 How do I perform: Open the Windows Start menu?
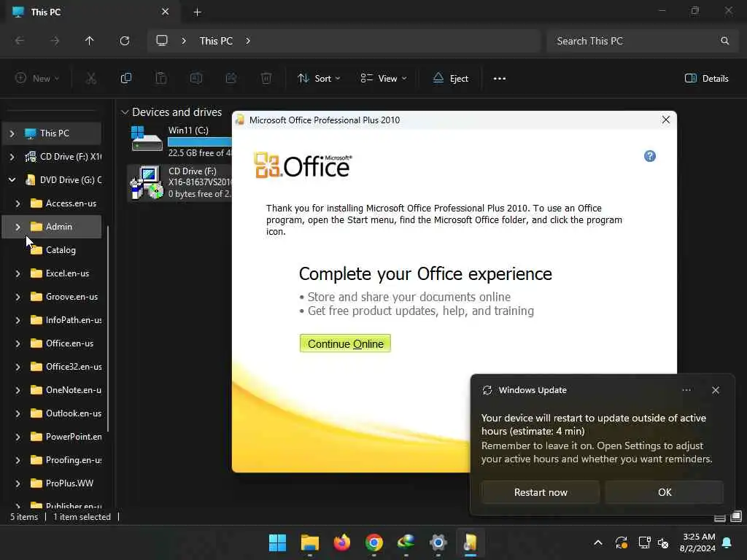[x=277, y=542]
